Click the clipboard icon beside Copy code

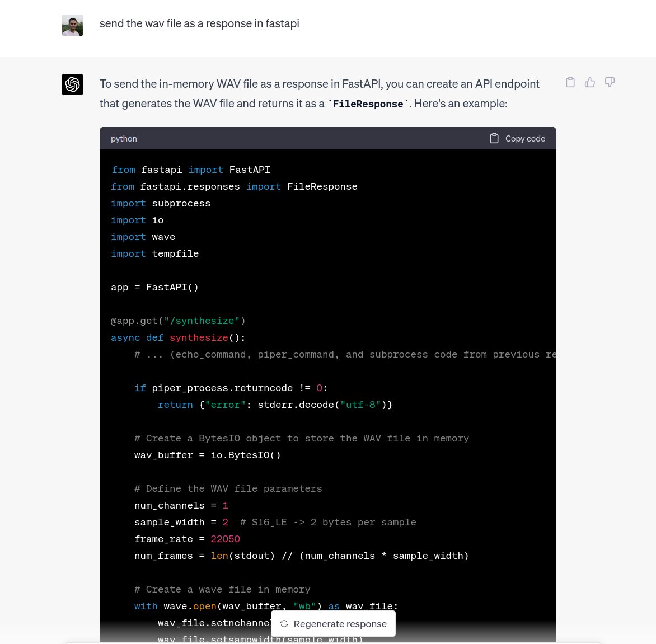coord(494,138)
